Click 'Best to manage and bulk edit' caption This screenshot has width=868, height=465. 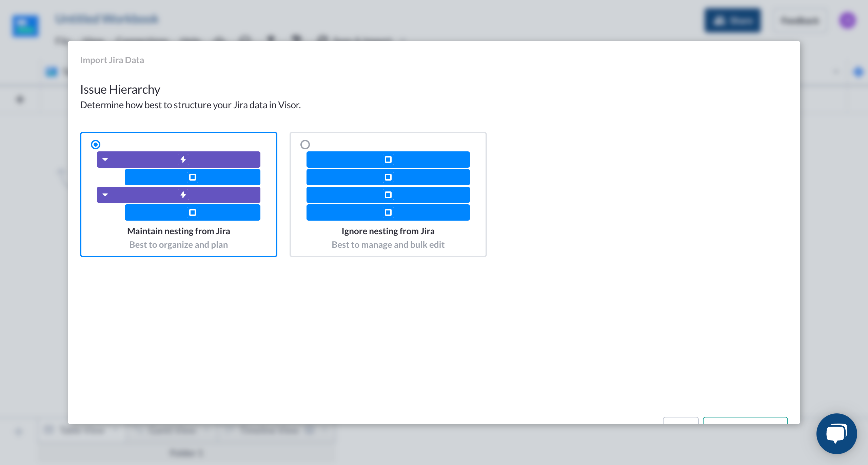coord(388,245)
